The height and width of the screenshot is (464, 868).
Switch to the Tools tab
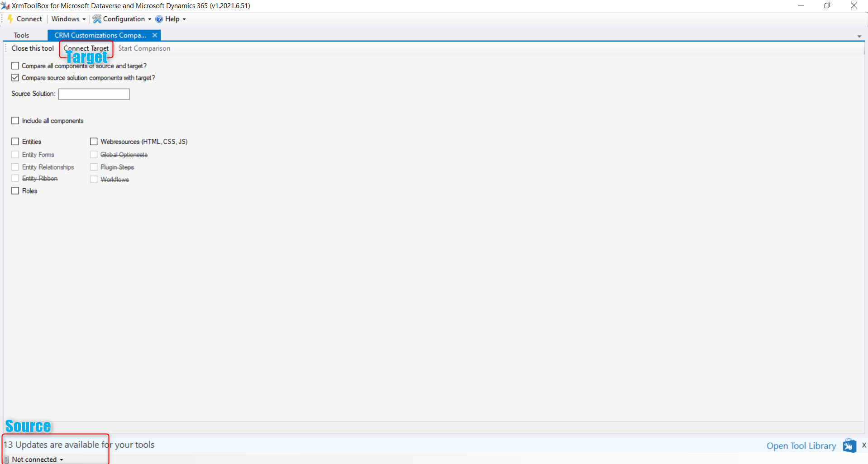click(x=21, y=35)
